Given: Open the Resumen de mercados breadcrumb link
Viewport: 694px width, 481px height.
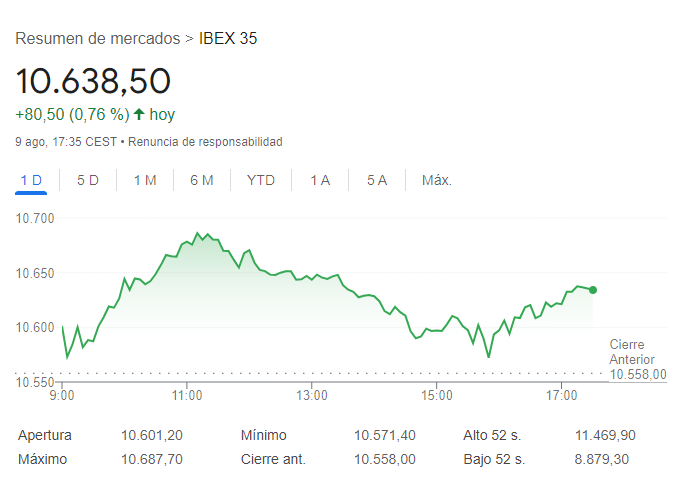Looking at the screenshot, I should coord(98,39).
